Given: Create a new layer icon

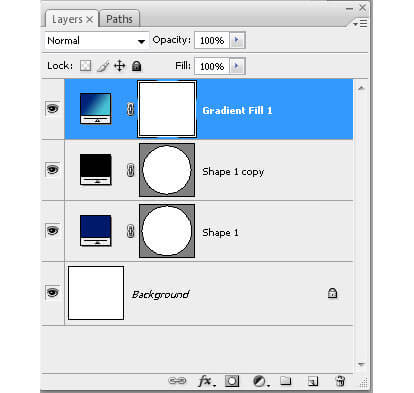Looking at the screenshot, I should pos(313,381).
